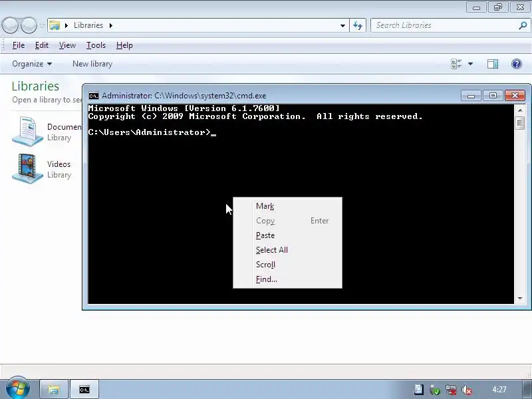Screen dimensions: 532x399
Task: Click the network disconnected tray icon
Action: pos(451,390)
